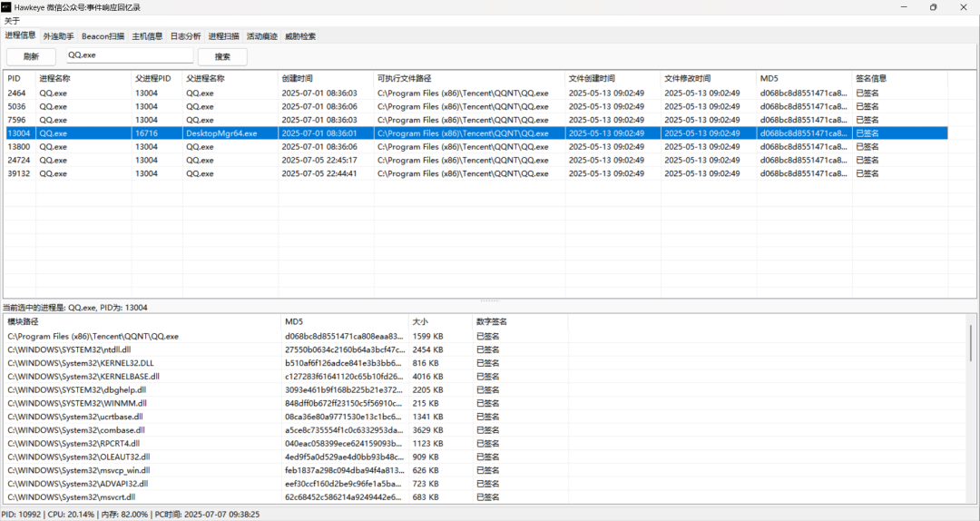980x521 pixels.
Task: Sort by the 父进程名称 column header
Action: (x=230, y=78)
